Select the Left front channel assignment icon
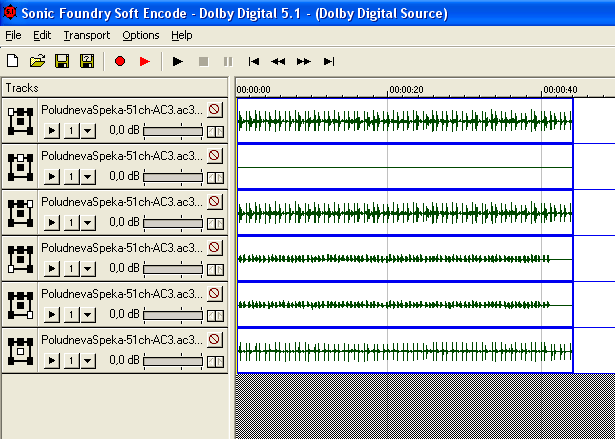Viewport: 615px width, 439px height. 20,121
